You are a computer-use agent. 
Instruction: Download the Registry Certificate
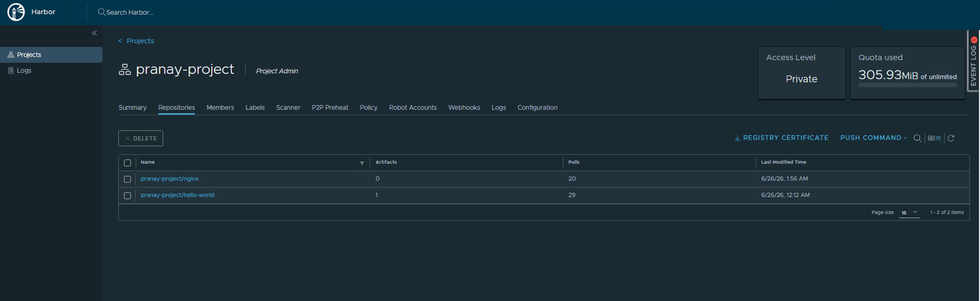point(782,138)
